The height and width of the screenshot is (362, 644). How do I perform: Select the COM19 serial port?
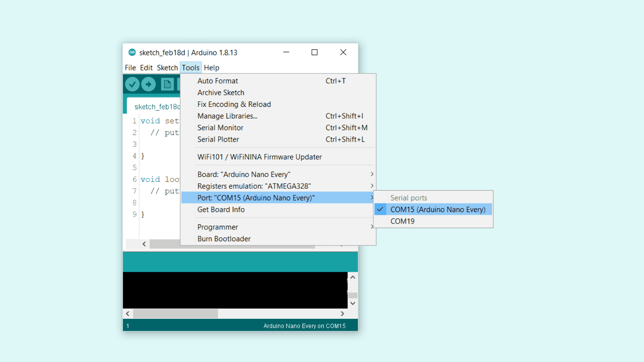tap(402, 221)
